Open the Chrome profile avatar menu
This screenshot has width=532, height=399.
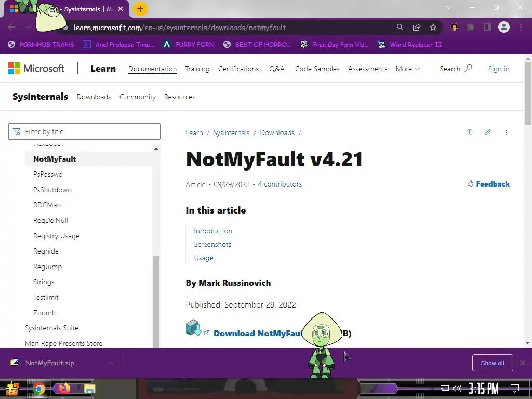coord(504,27)
